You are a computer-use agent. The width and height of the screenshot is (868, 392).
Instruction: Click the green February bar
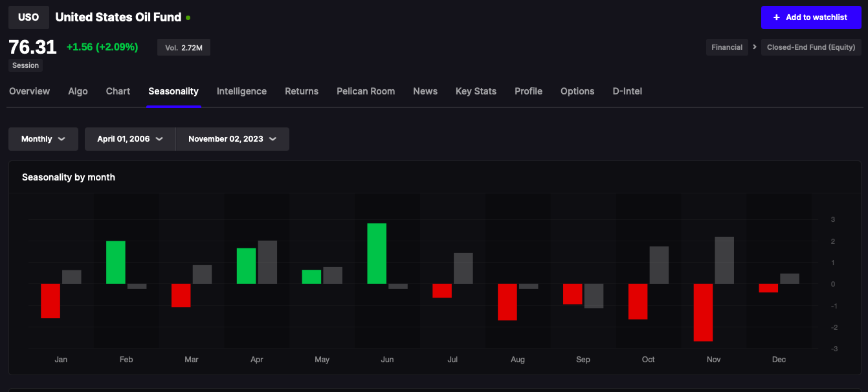[x=116, y=263]
